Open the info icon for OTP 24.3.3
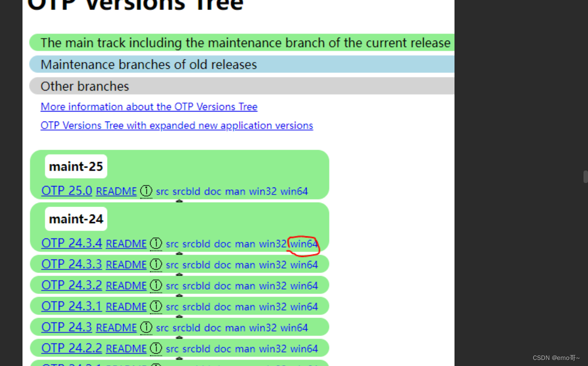Viewport: 588px width, 366px height. 155,265
